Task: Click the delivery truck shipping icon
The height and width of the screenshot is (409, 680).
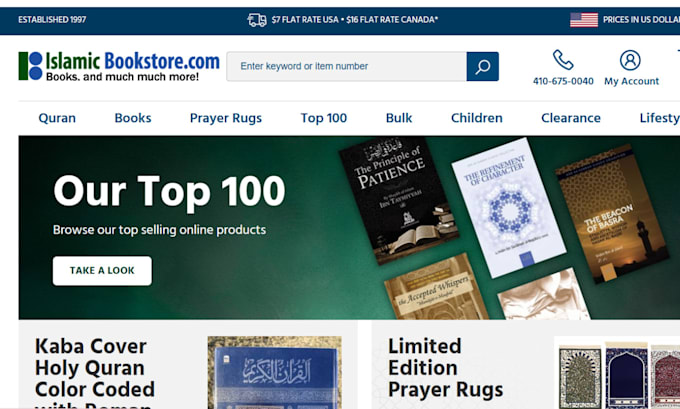Action: coord(257,20)
